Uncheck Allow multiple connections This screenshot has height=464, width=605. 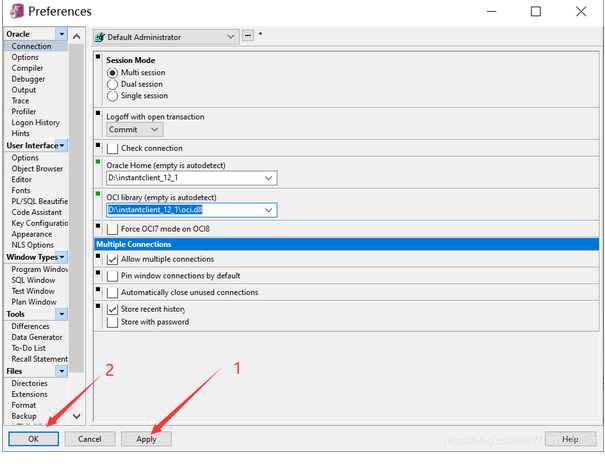point(112,259)
